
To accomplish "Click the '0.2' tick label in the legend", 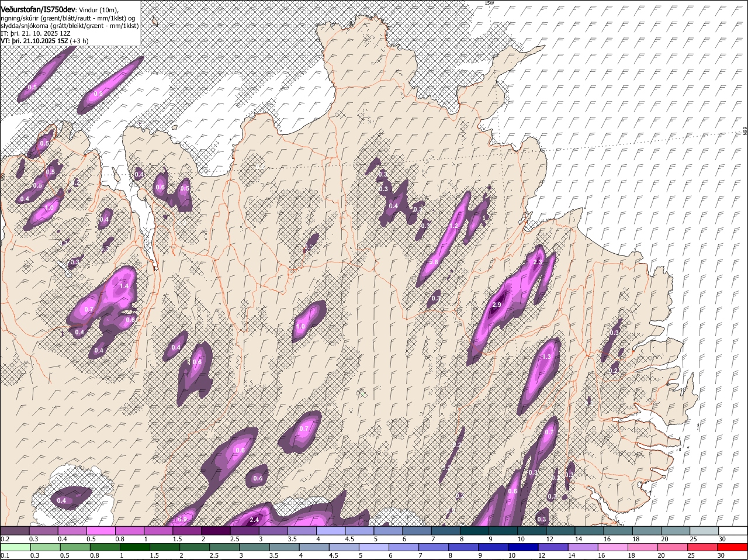I will point(5,539).
